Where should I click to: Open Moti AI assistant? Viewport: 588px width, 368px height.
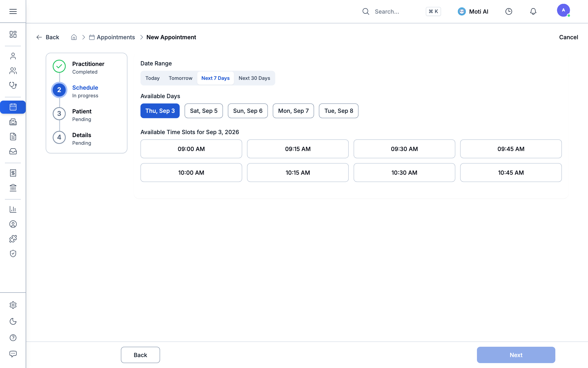pos(473,11)
